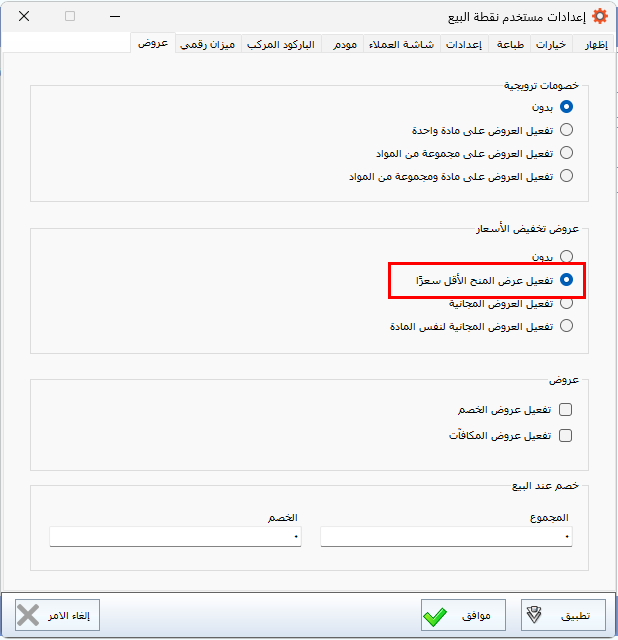Click the المجموع input field
This screenshot has height=640, width=618.
(x=446, y=537)
